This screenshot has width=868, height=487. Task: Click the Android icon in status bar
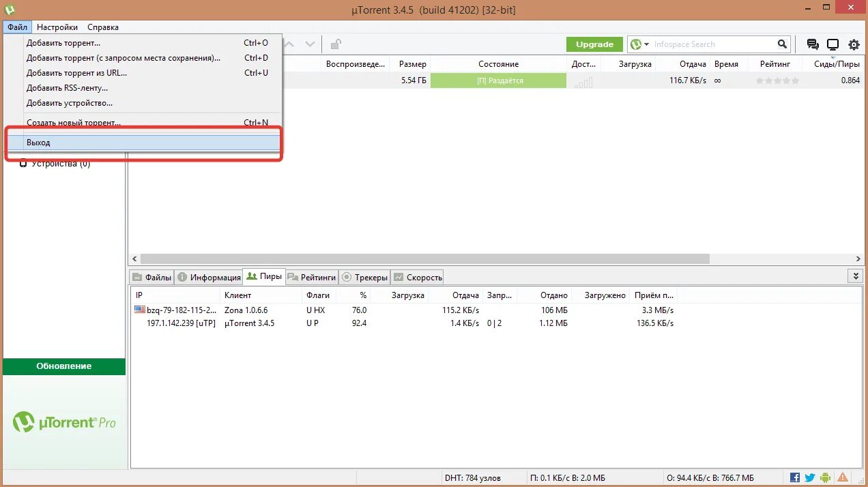click(826, 477)
